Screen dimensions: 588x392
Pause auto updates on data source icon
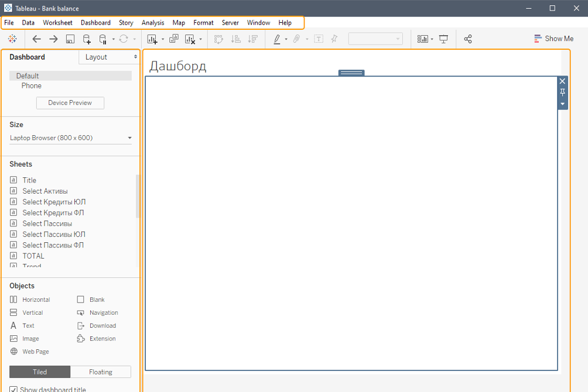pyautogui.click(x=102, y=39)
